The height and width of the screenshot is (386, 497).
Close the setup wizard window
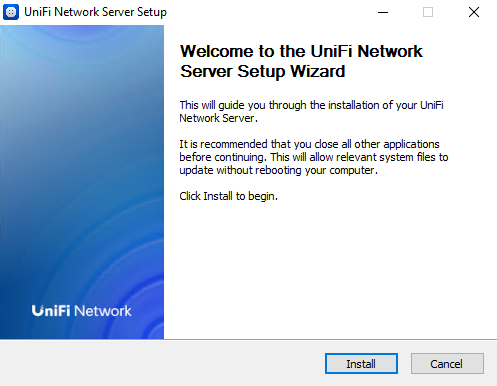point(474,12)
